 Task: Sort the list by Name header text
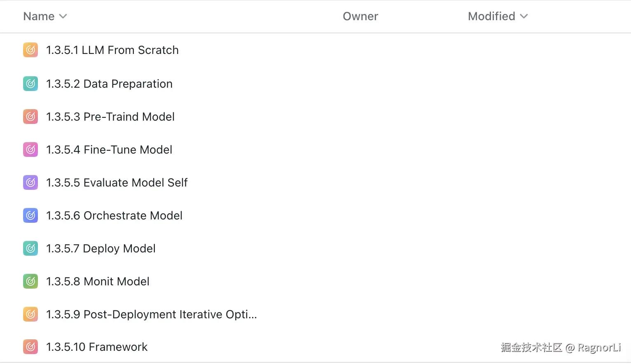click(39, 16)
